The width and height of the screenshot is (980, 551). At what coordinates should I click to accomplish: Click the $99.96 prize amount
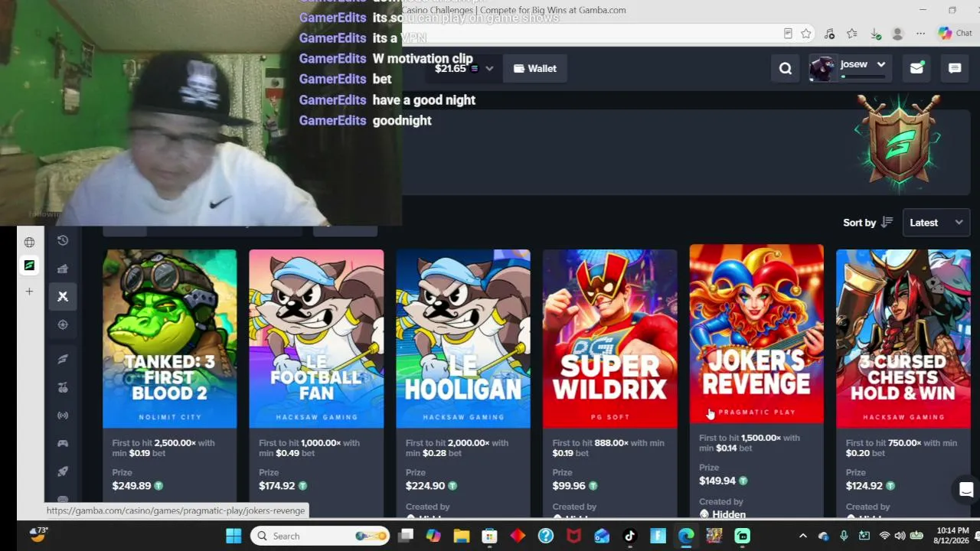click(569, 486)
